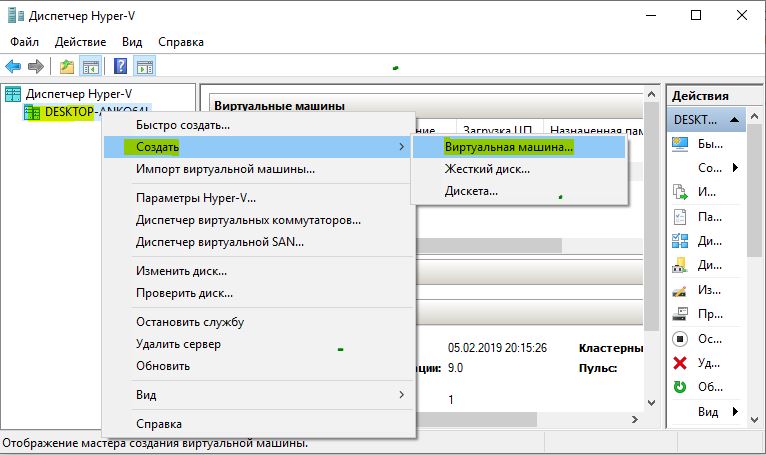The width and height of the screenshot is (766, 455).
Task: Click the Stop Service icon in Actions pane
Action: click(x=680, y=339)
